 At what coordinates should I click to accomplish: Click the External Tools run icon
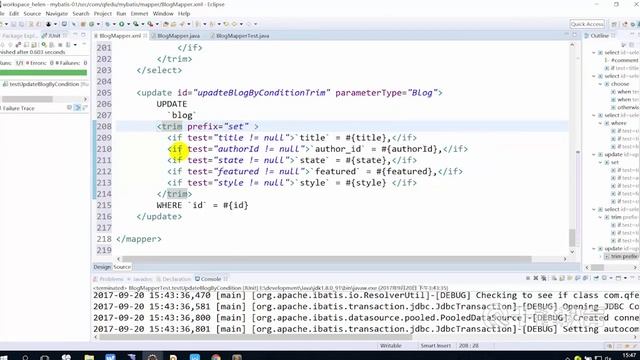tap(150, 24)
